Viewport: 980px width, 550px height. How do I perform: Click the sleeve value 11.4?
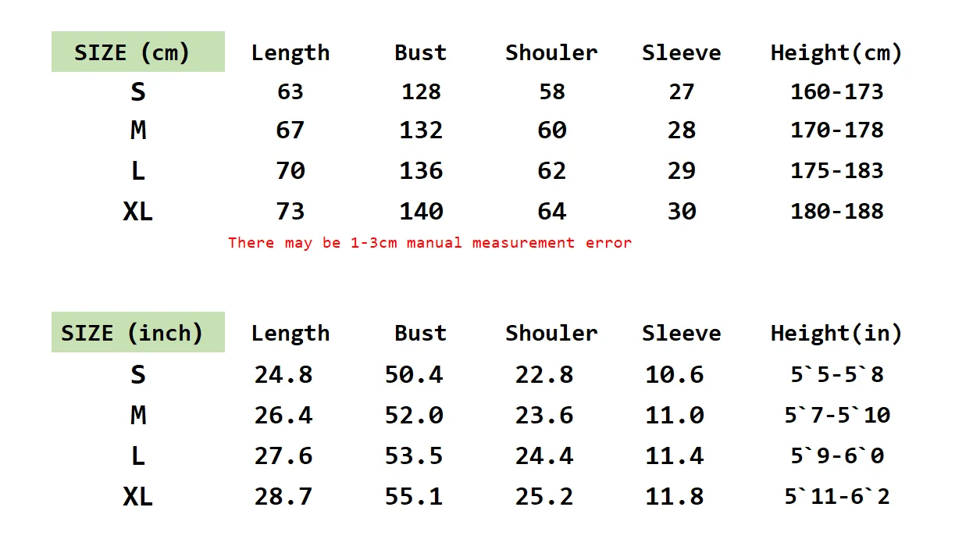tap(675, 455)
